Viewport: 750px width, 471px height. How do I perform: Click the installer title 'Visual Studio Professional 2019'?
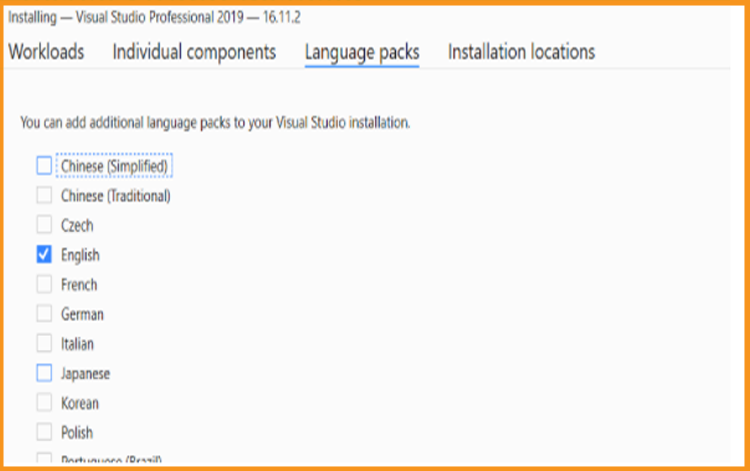pos(160,17)
